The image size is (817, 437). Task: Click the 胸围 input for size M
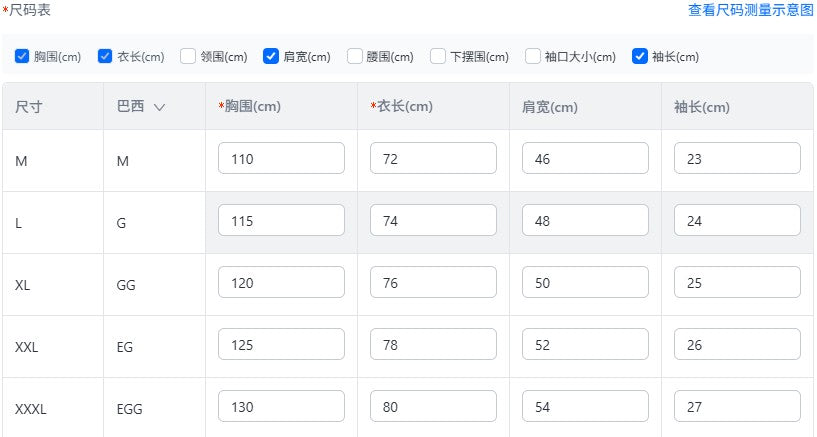click(x=281, y=158)
